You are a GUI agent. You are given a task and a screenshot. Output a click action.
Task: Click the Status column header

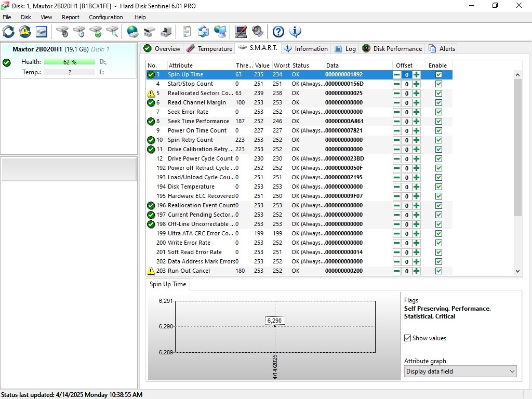point(308,65)
